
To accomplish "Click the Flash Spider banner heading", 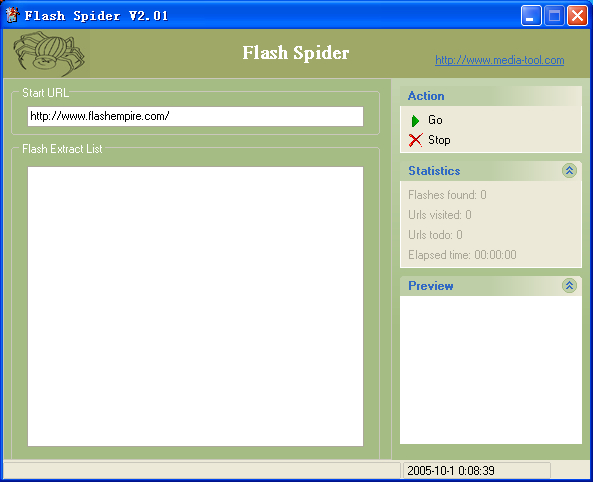I will click(296, 53).
